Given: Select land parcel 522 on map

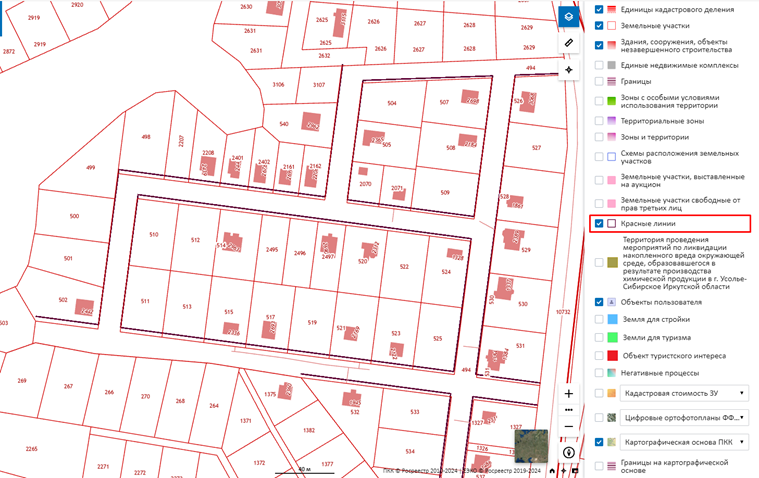Looking at the screenshot, I should click(404, 267).
